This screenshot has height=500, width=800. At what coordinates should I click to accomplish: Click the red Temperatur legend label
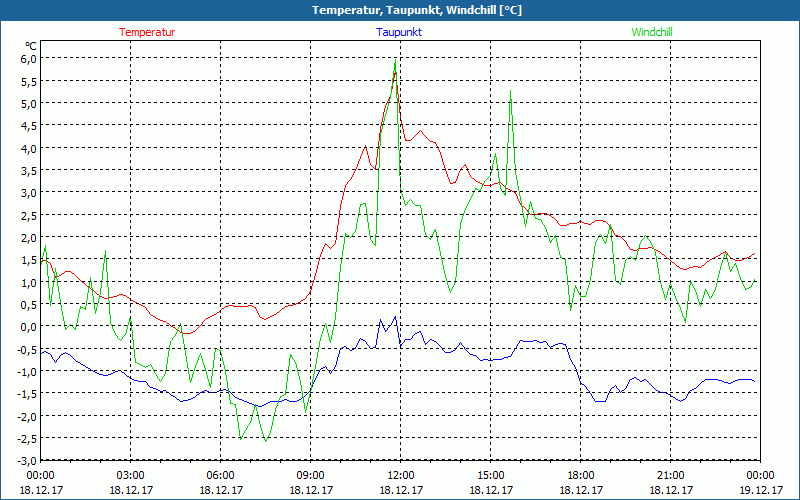[147, 32]
